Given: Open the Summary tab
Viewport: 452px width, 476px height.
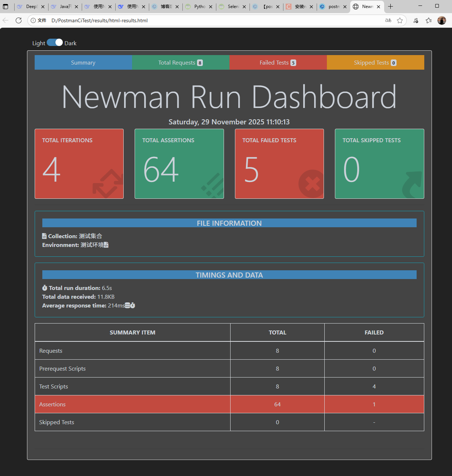Looking at the screenshot, I should pyautogui.click(x=83, y=62).
